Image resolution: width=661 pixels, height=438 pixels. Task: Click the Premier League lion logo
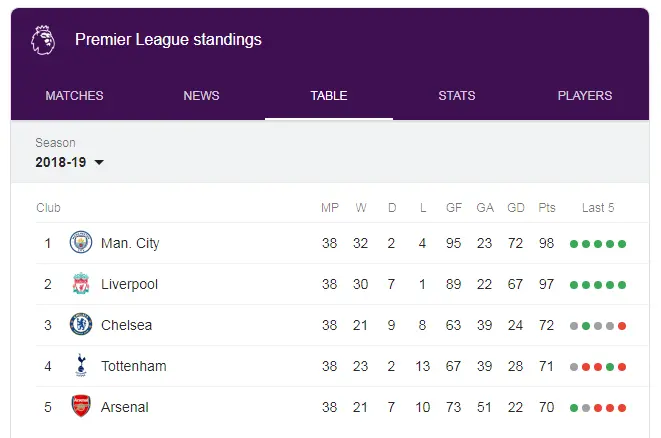coord(42,40)
